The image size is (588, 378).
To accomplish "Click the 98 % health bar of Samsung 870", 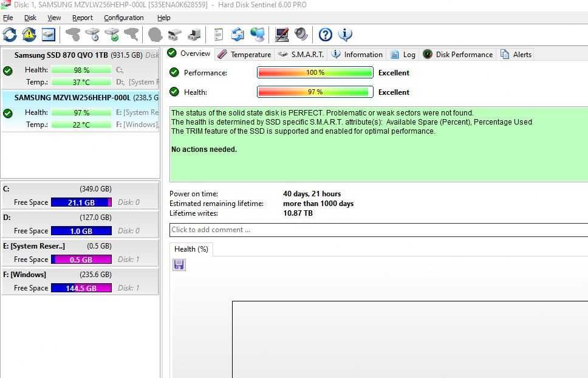I will (81, 70).
